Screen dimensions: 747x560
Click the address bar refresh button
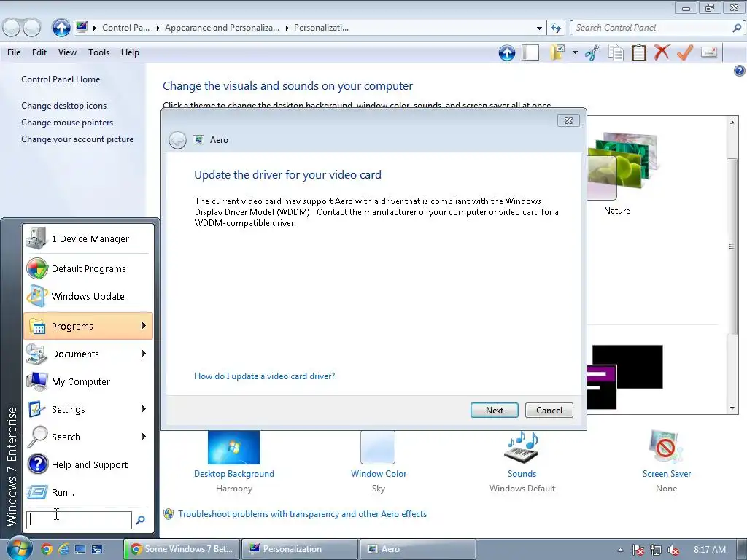tap(555, 28)
